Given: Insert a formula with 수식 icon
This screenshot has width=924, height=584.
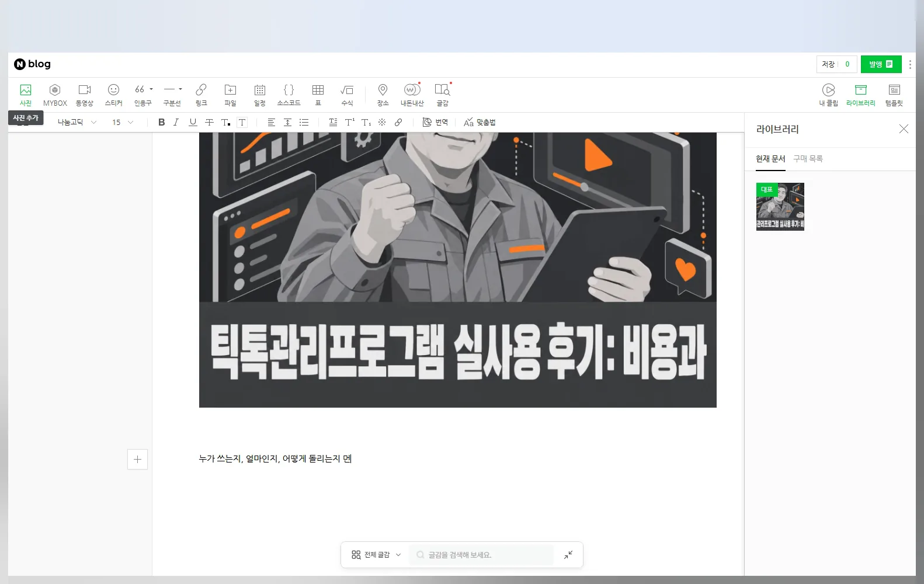Looking at the screenshot, I should (x=348, y=95).
